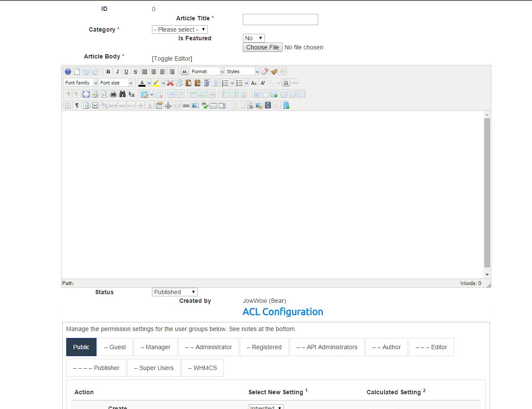Open the Status Published dropdown
Screen dimensions: 532x409
click(x=175, y=292)
